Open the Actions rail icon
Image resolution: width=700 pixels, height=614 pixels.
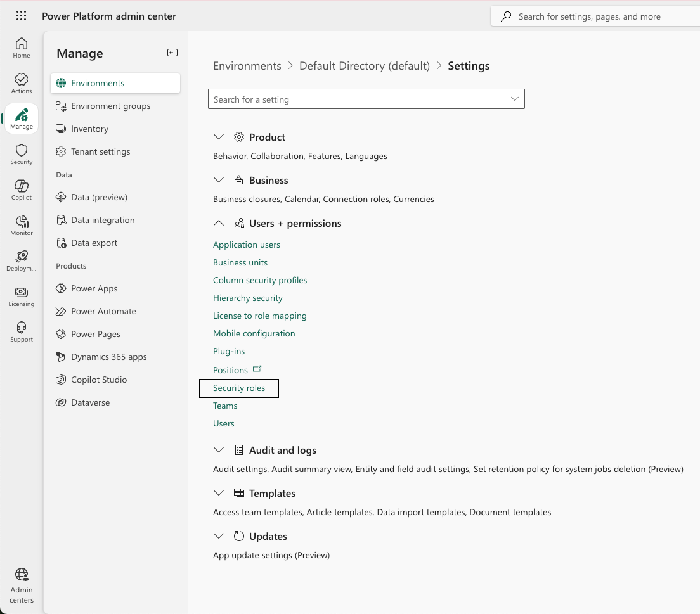tap(22, 83)
